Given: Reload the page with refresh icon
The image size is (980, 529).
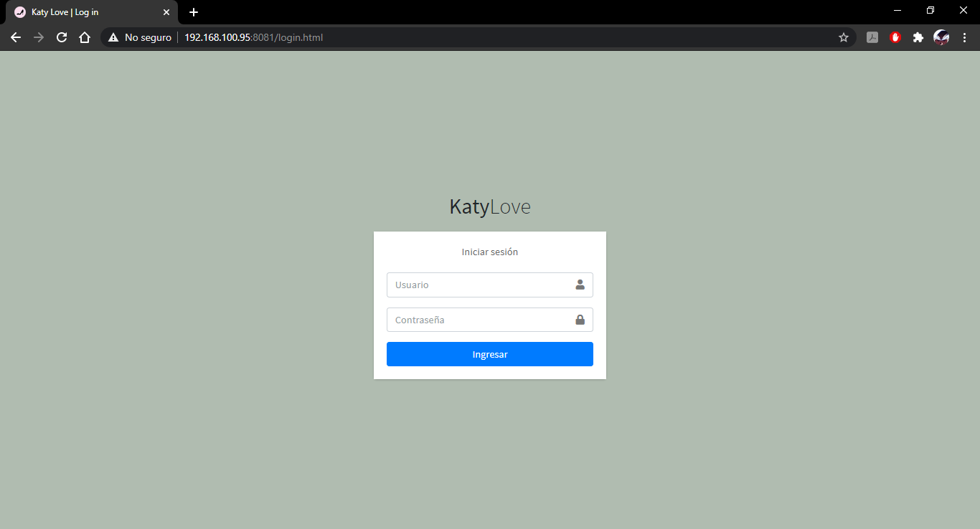Looking at the screenshot, I should pos(62,37).
